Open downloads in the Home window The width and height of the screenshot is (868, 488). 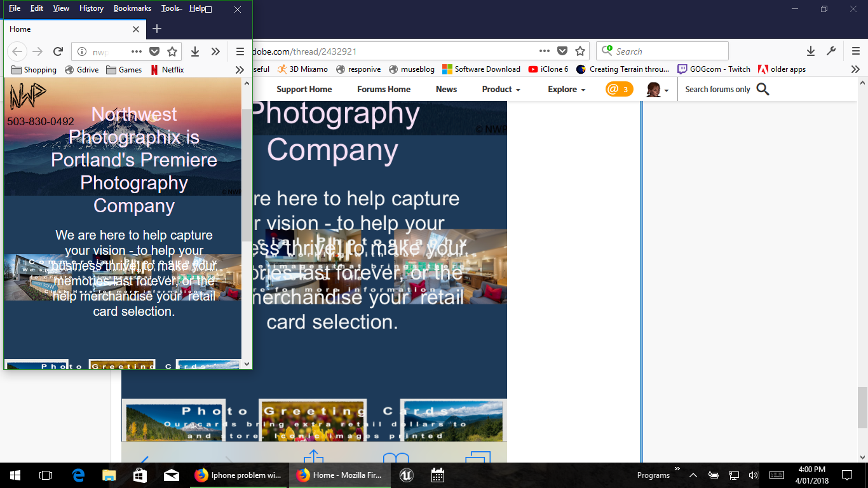click(x=195, y=51)
